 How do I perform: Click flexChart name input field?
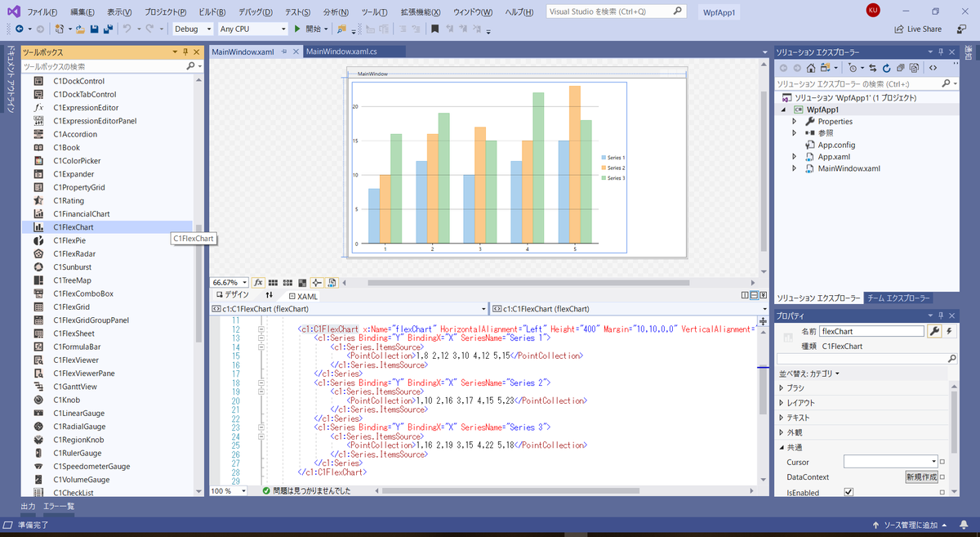(872, 331)
